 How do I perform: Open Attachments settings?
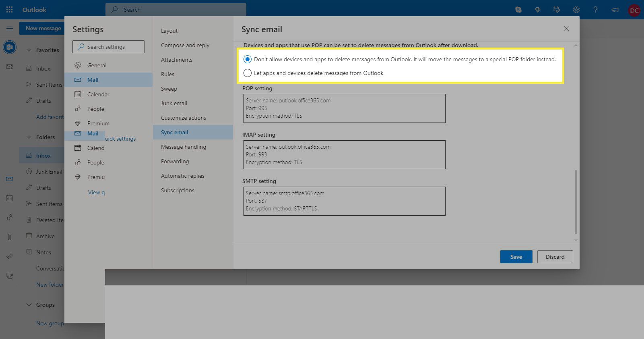pos(193,60)
